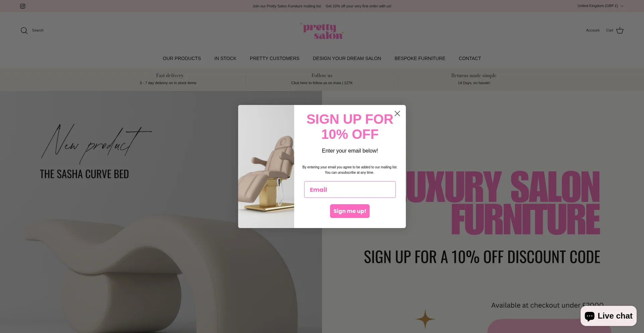
Task: Open the Account link
Action: (x=593, y=31)
